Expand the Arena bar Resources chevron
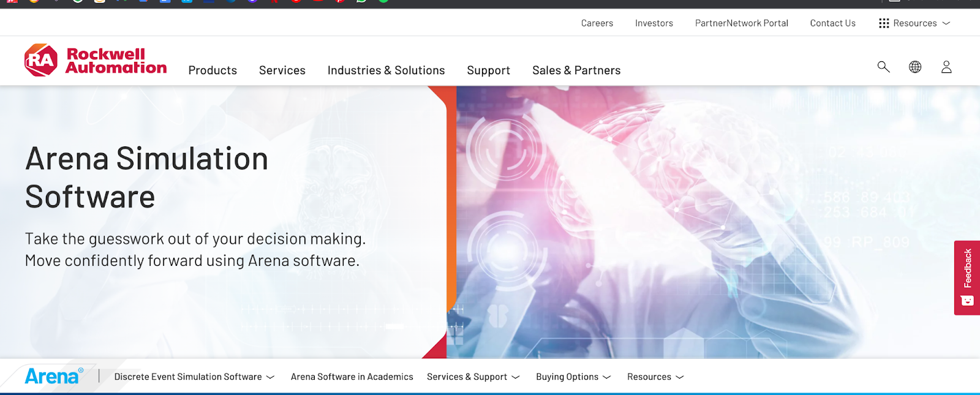980x395 pixels. coord(679,377)
